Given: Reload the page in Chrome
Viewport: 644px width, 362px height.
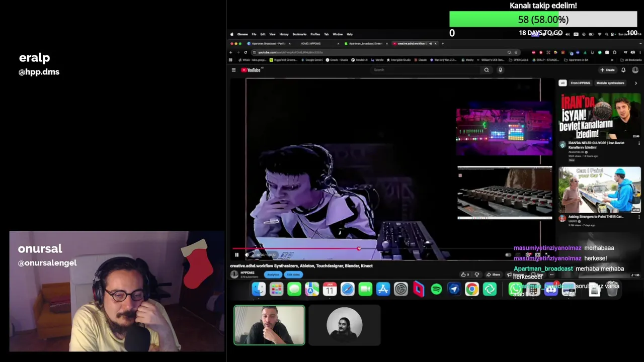Looking at the screenshot, I should [246, 52].
